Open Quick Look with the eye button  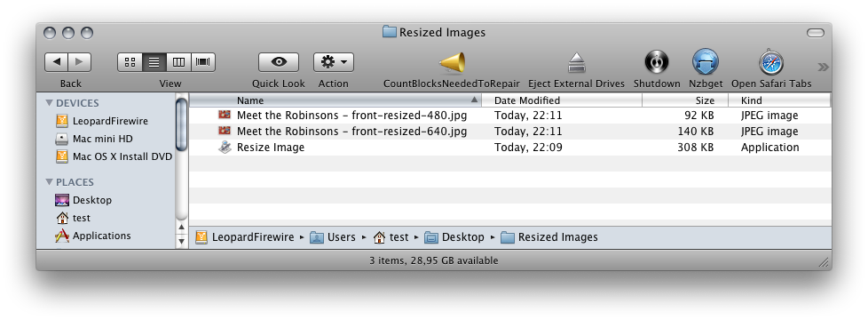[x=279, y=62]
